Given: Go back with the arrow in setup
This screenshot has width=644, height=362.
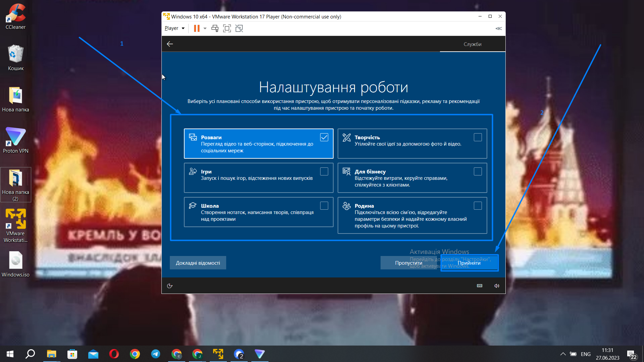Looking at the screenshot, I should click(170, 44).
